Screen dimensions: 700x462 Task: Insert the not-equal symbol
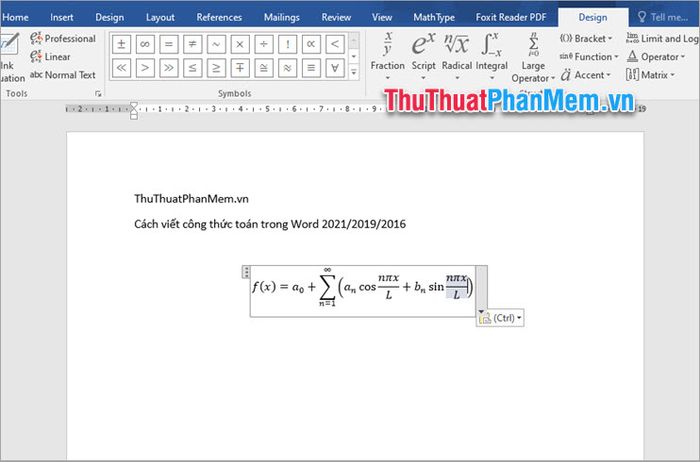point(192,44)
